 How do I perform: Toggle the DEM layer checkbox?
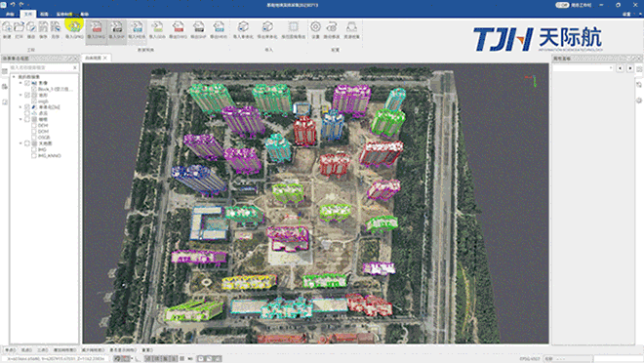pos(34,125)
